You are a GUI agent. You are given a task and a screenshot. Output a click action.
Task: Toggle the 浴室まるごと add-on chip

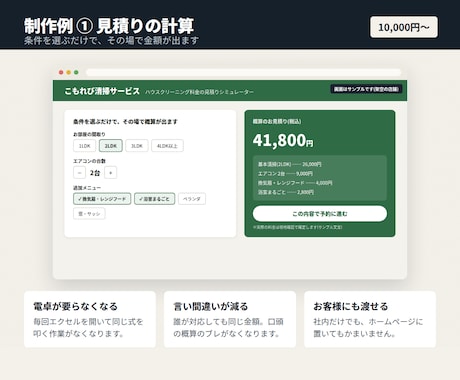click(154, 199)
